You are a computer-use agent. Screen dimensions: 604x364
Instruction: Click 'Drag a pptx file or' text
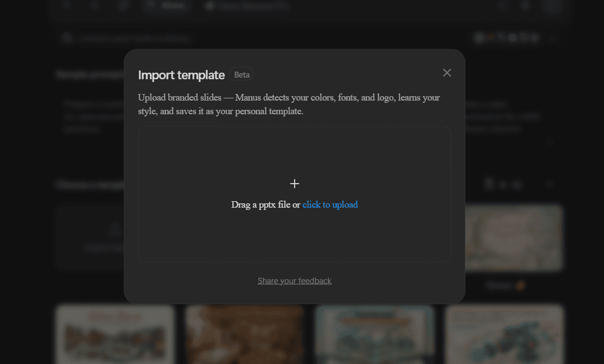coord(266,204)
